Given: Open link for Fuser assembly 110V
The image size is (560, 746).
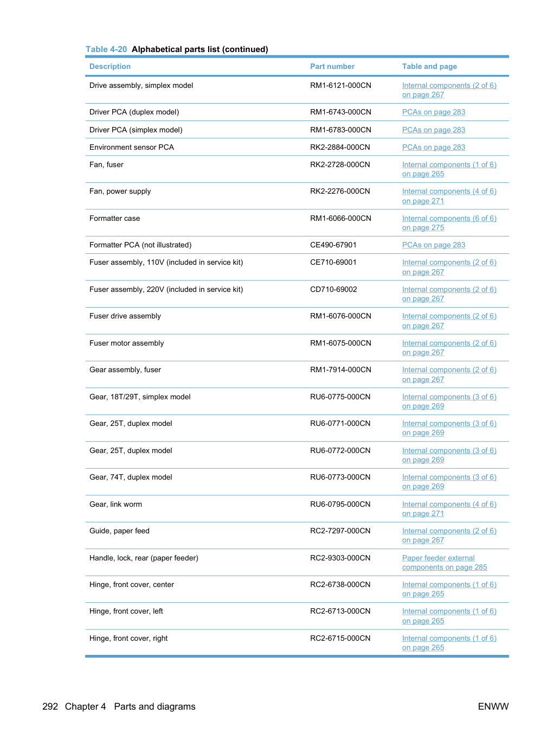Looking at the screenshot, I should click(x=449, y=267).
